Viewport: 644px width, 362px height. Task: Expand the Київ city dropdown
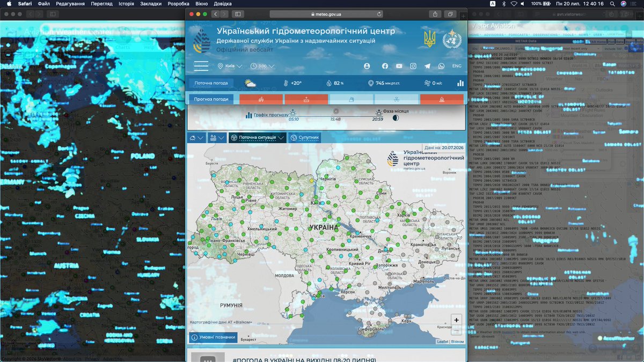tap(230, 66)
